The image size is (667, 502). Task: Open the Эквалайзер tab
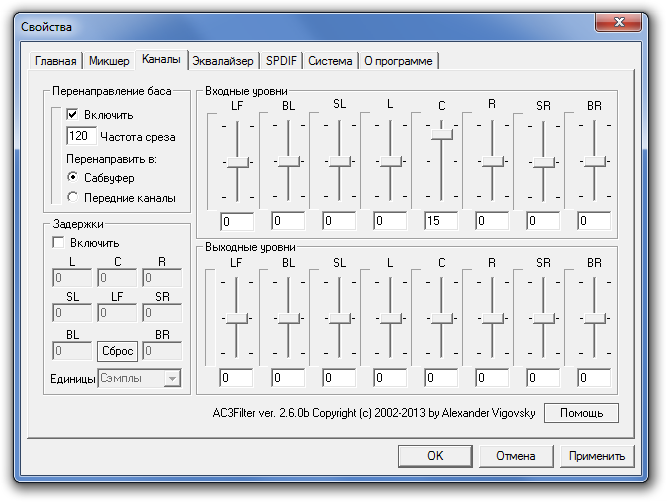222,61
